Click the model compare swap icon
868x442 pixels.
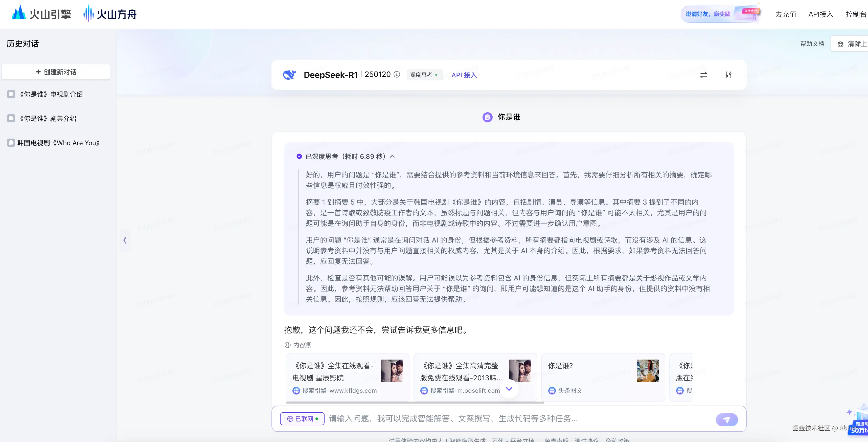pos(703,75)
